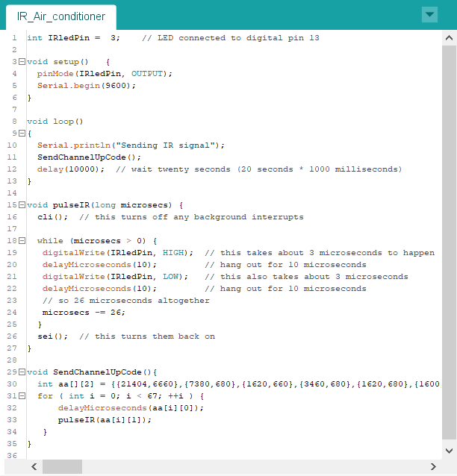Screen dimensions: 457x476
Task: Fold the pulseIR function block
Action: 22,205
